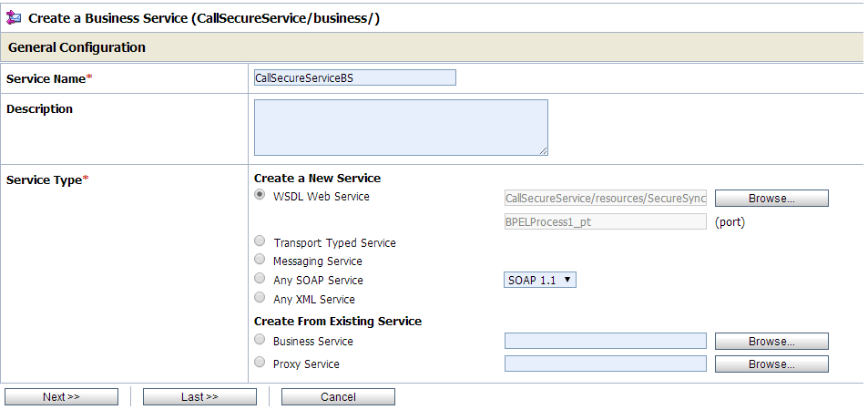Jump to the Last >> page
Image resolution: width=868 pixels, height=420 pixels.
pos(199,396)
